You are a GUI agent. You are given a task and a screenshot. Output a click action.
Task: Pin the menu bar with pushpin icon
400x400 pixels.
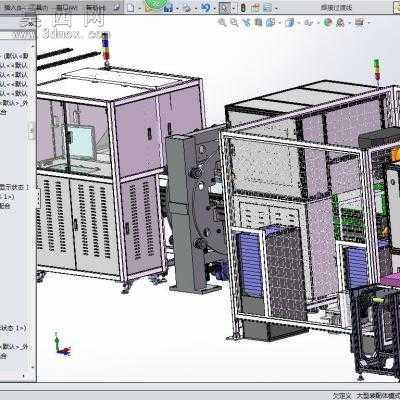pos(116,8)
